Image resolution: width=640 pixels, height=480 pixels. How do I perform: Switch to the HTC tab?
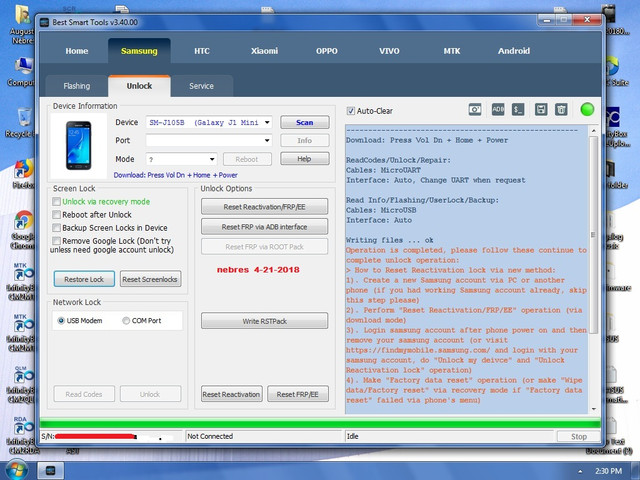click(202, 51)
